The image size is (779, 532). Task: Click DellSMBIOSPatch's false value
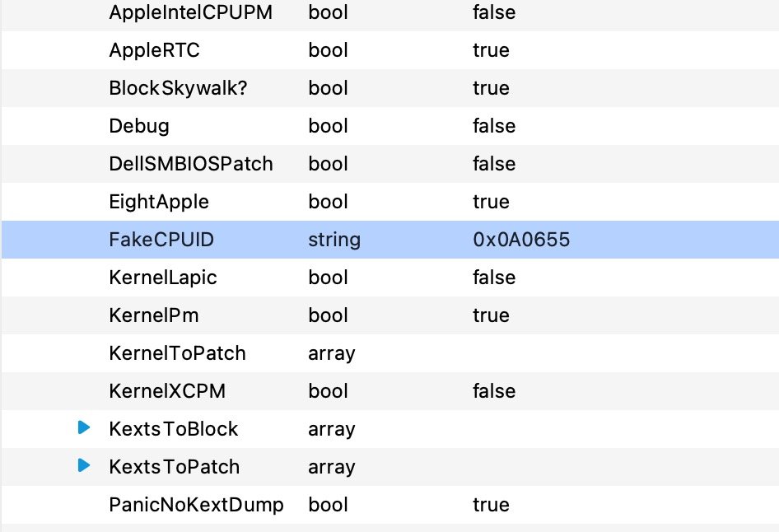click(494, 163)
